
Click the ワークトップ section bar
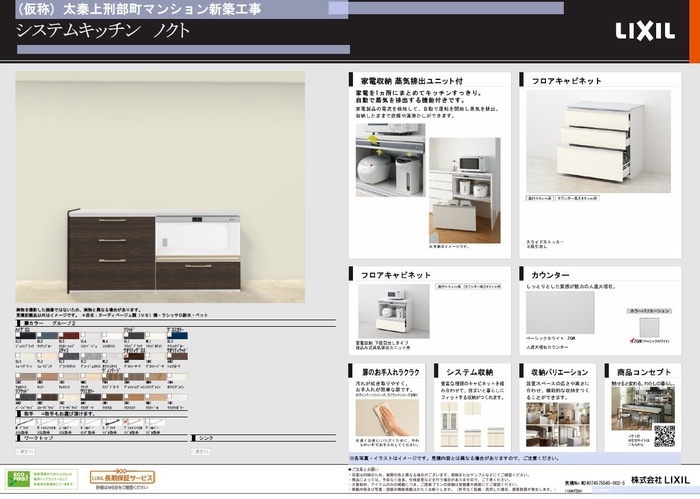pyautogui.click(x=102, y=438)
